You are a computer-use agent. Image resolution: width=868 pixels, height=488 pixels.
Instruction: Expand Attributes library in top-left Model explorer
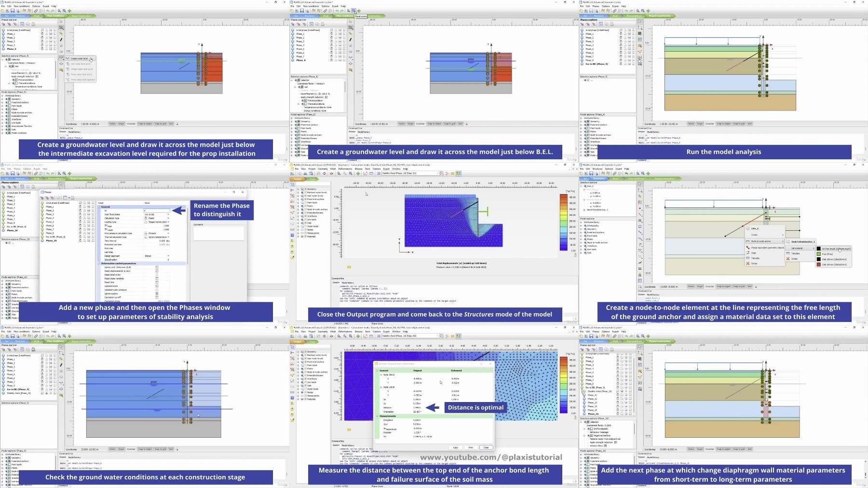click(x=2, y=96)
